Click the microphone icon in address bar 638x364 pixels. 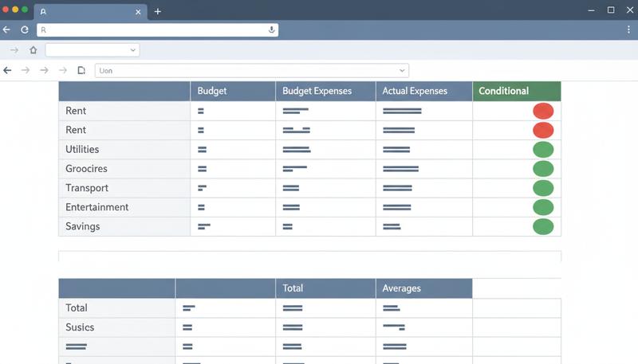[271, 29]
